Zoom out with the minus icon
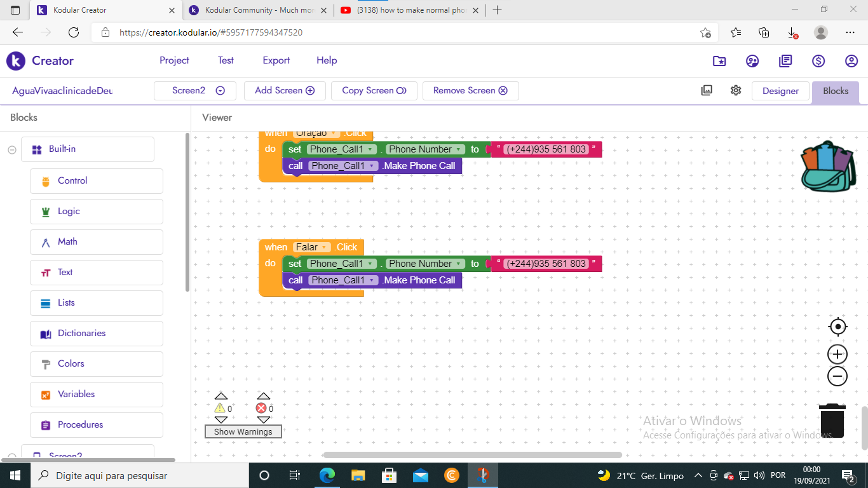This screenshot has width=868, height=488. 837,376
